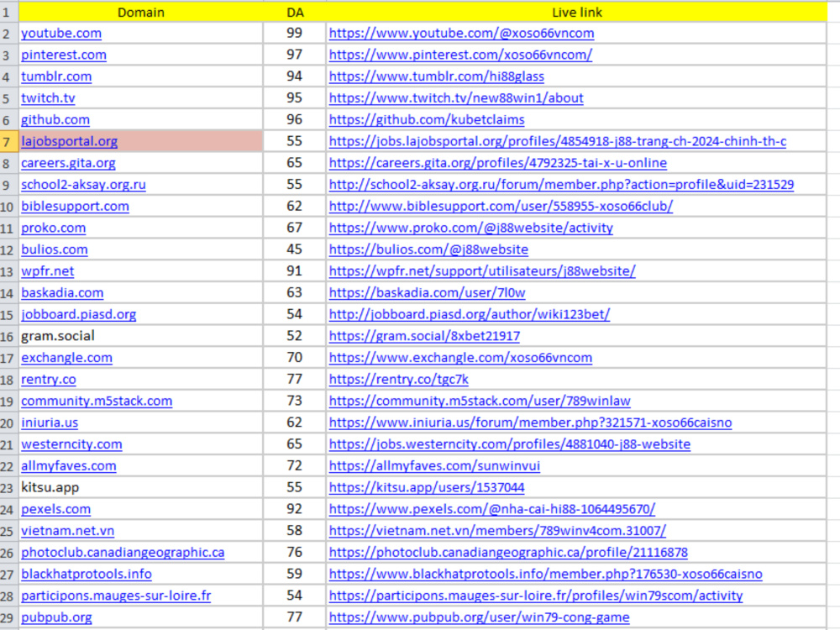
Task: Open the exchangle.com domain link
Action: pyautogui.click(x=66, y=358)
